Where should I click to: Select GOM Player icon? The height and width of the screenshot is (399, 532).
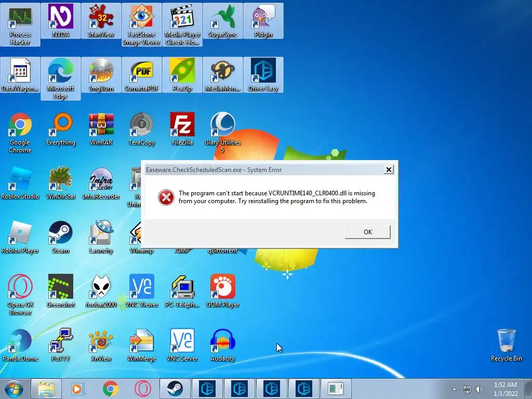tap(222, 291)
